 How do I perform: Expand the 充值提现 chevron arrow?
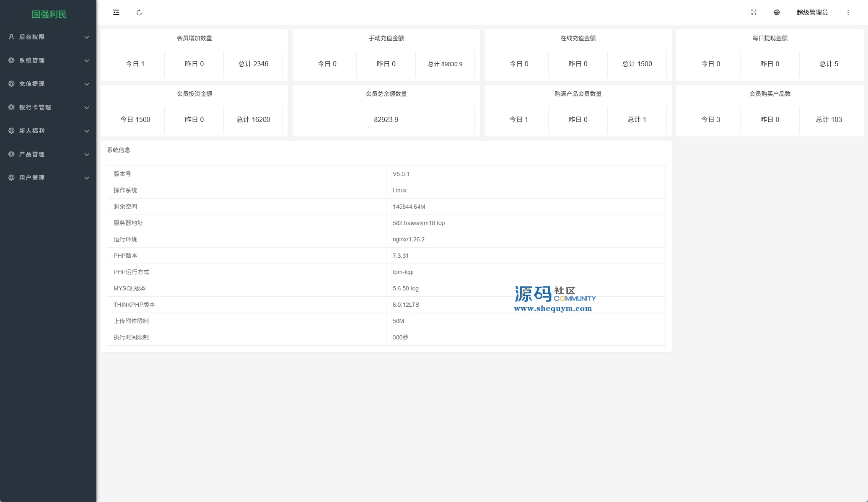click(87, 84)
